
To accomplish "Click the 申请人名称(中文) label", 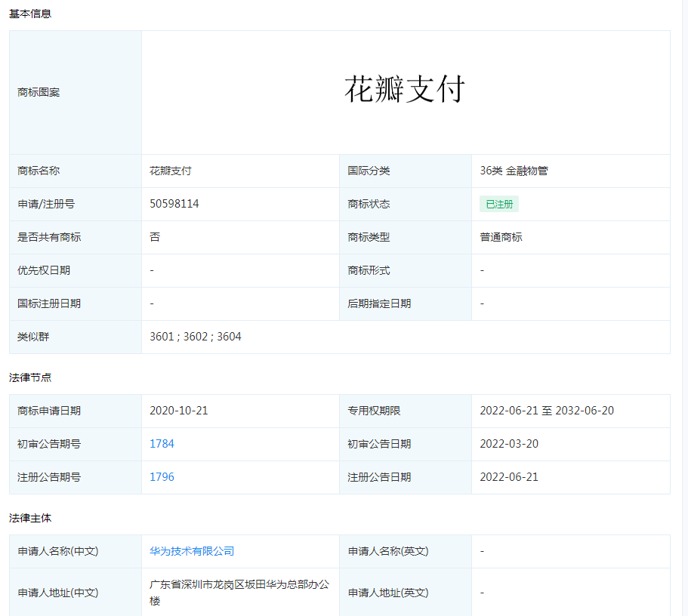I will [x=58, y=551].
